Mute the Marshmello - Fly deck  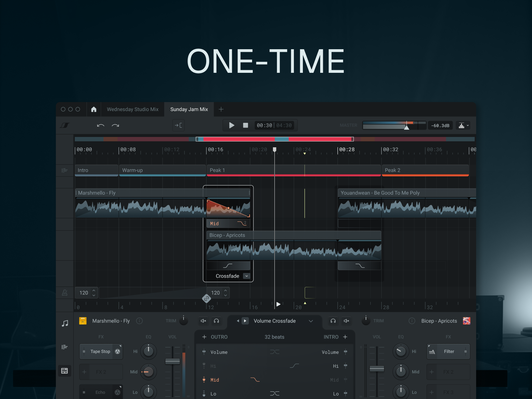point(203,321)
